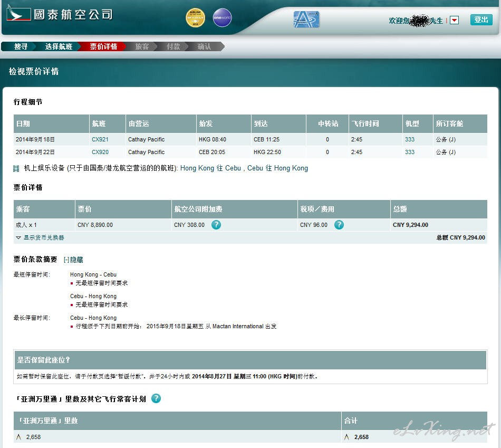Click help icon beside Asia Miles section heading
Image resolution: width=501 pixels, height=448 pixels.
(156, 398)
